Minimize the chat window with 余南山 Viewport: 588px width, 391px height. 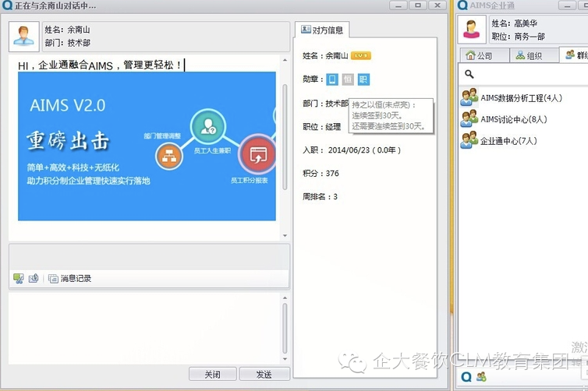click(398, 5)
